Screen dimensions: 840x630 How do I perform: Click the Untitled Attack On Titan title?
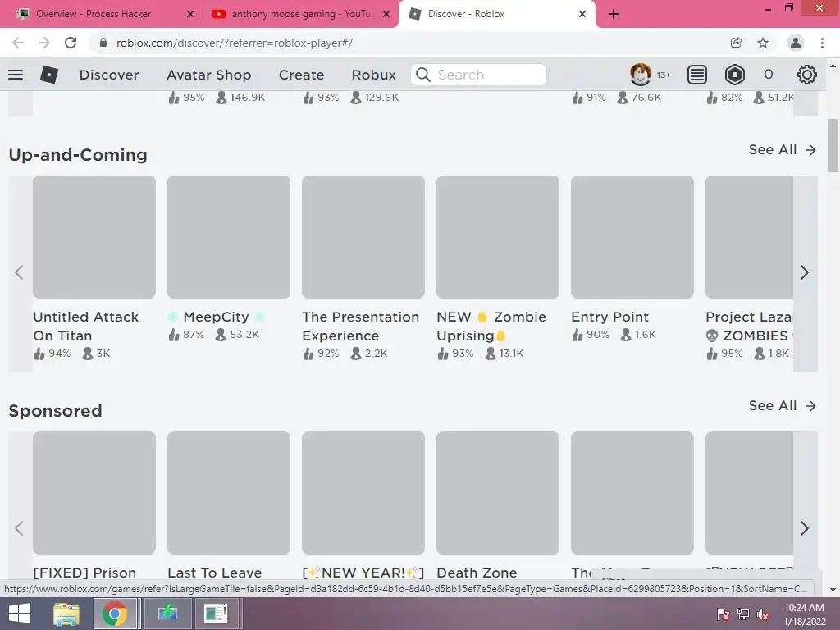pyautogui.click(x=85, y=326)
